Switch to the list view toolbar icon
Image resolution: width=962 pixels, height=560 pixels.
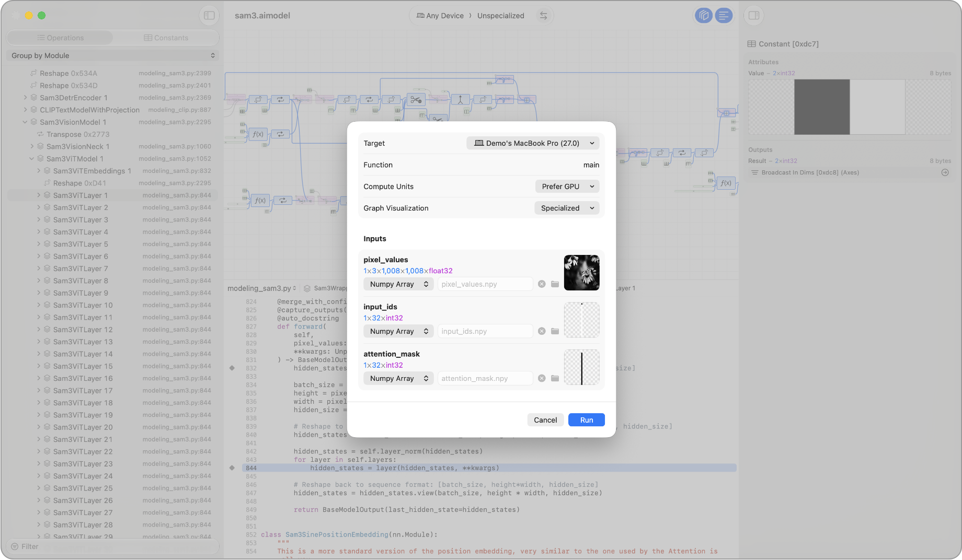724,16
